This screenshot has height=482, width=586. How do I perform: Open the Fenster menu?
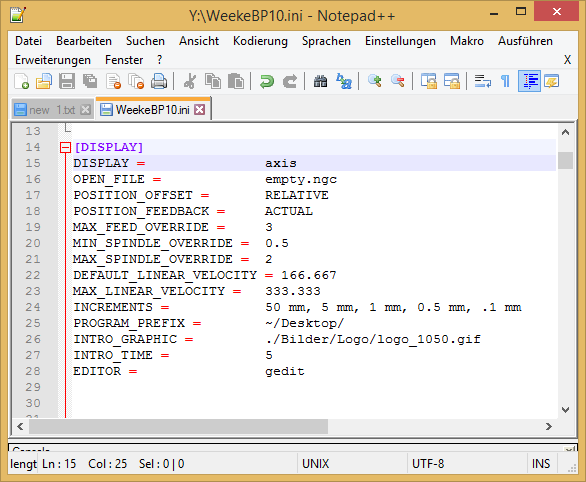pyautogui.click(x=124, y=60)
